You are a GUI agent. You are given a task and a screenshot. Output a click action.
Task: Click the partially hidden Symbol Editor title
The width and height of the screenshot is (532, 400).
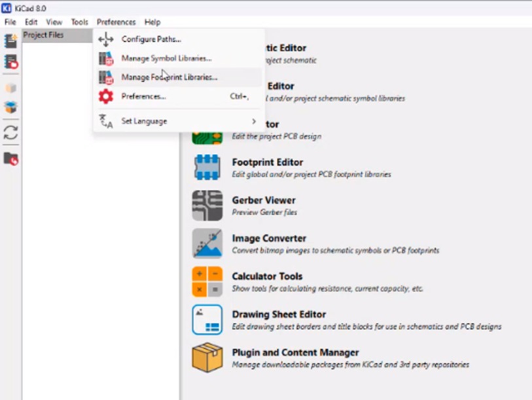(x=281, y=86)
